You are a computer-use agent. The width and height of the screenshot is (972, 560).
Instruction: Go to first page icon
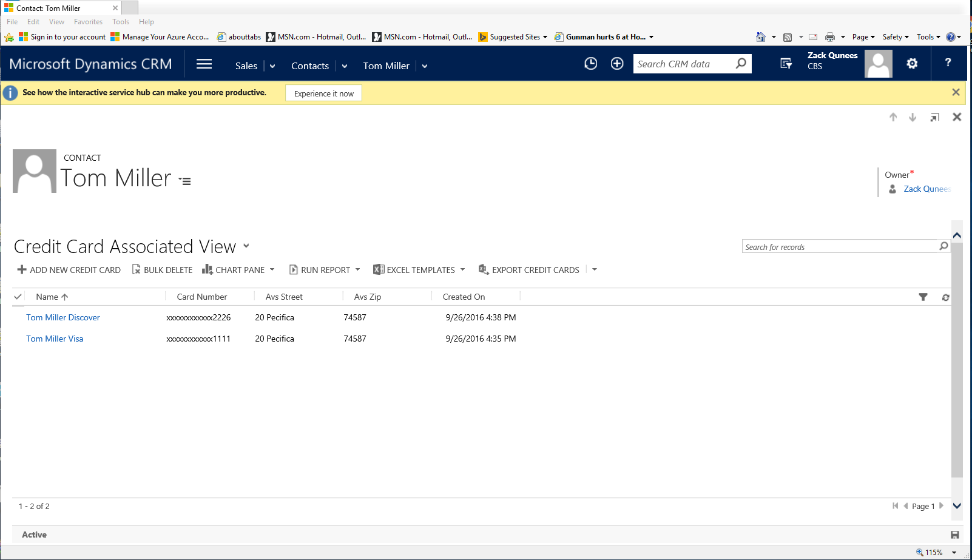pos(895,506)
